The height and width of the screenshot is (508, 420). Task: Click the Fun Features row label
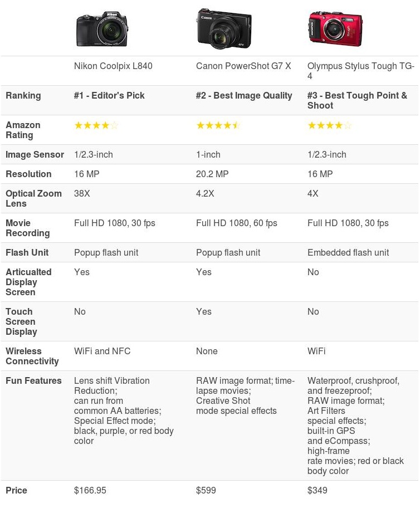[x=33, y=381]
